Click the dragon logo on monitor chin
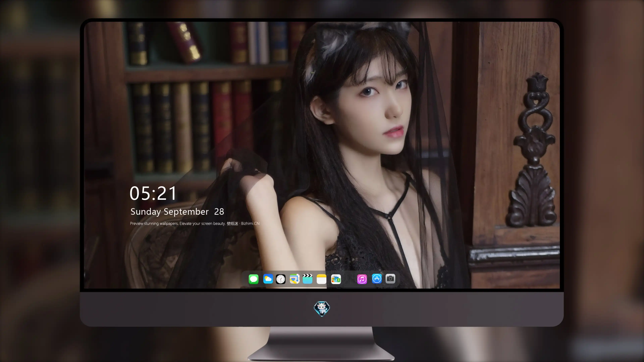Viewport: 644px width, 362px height. tap(322, 309)
